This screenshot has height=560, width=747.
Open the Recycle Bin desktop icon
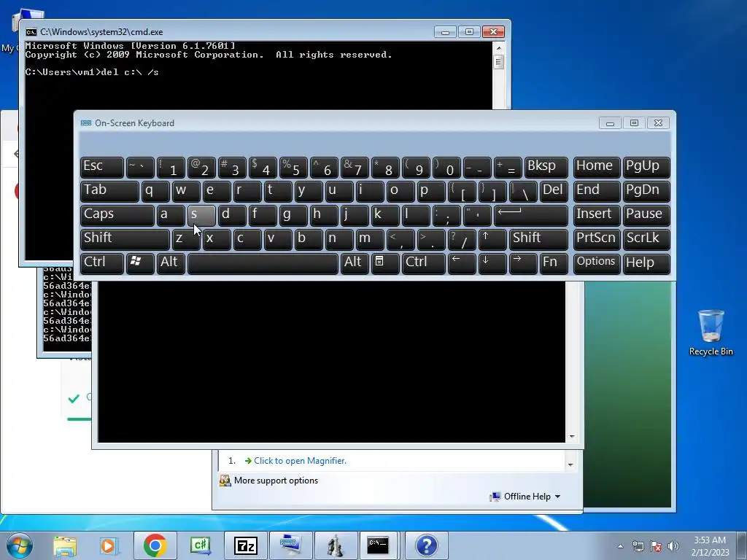coord(711,332)
